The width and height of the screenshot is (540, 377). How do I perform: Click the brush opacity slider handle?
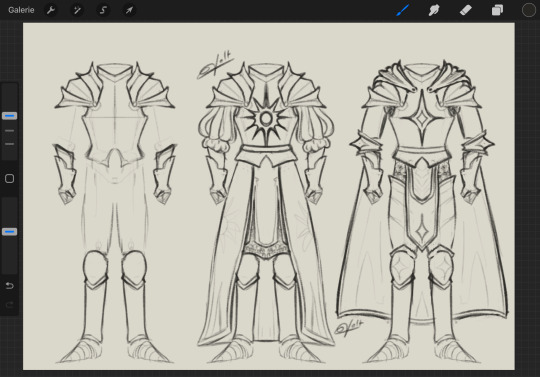10,232
